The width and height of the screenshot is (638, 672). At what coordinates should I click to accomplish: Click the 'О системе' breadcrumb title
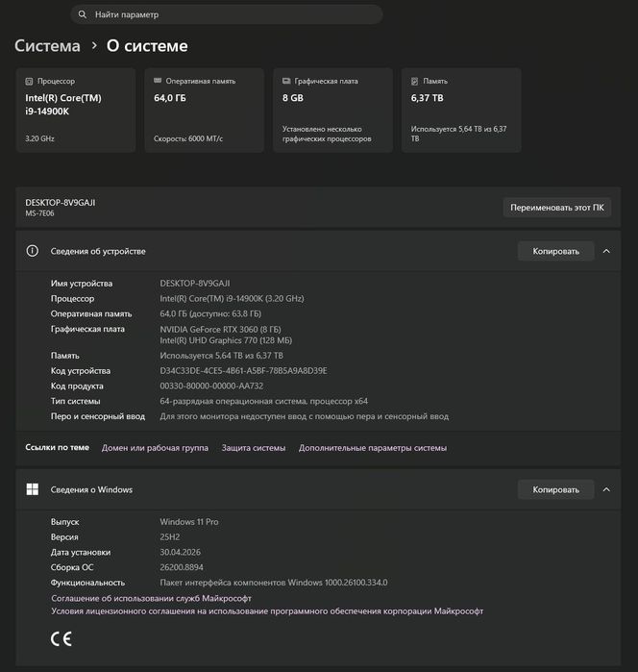(147, 46)
